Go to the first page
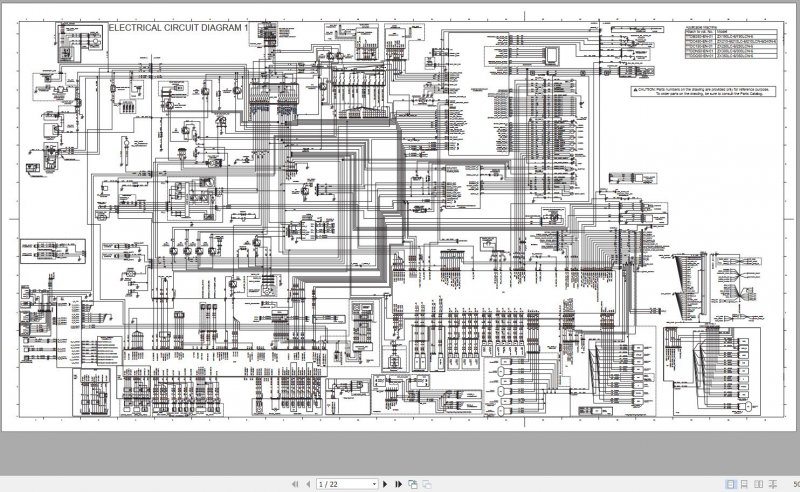800x492 pixels. click(x=295, y=484)
